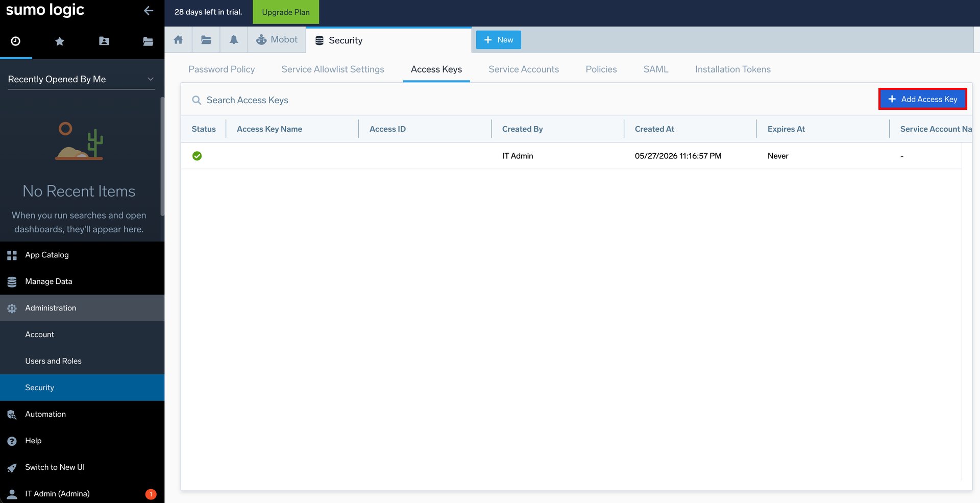Select the Security page tab

point(388,40)
